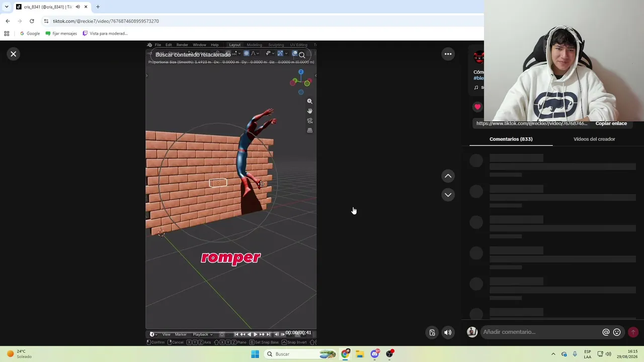Open the Chrome apps grid shortcut

point(7,34)
